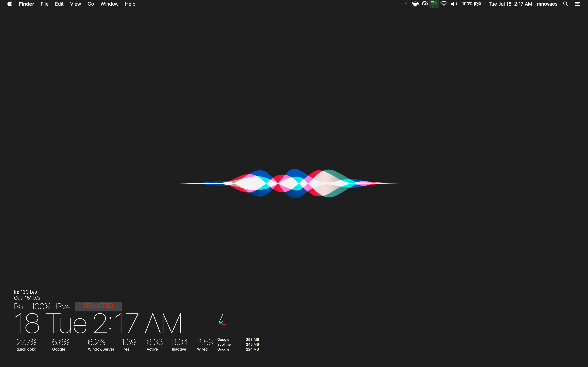Click the Siri waveform on desktop
Screen dimensions: 588x367
(294, 183)
